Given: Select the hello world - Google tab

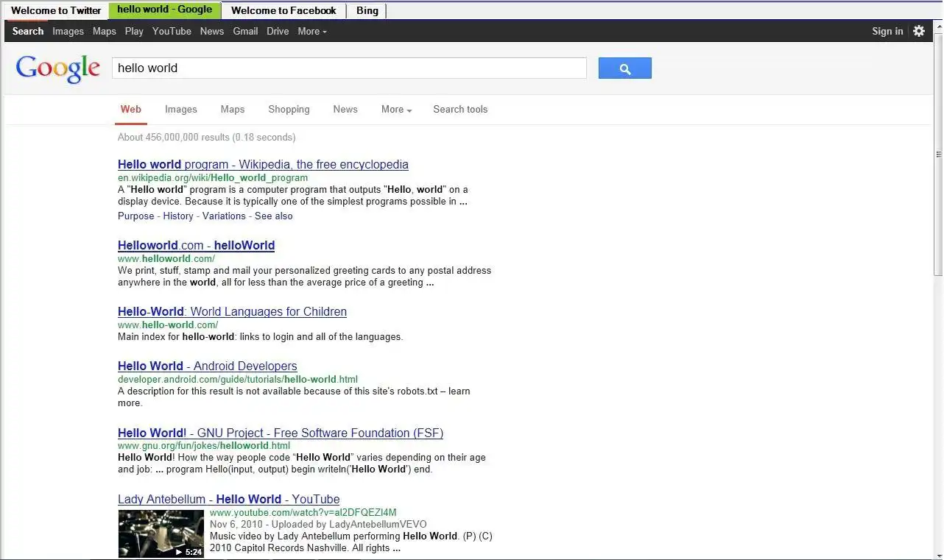Looking at the screenshot, I should point(165,10).
